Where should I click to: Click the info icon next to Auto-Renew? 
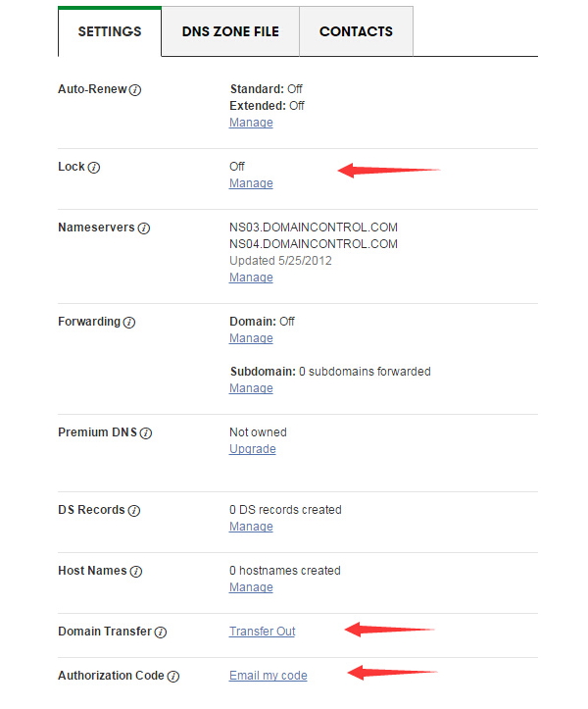click(x=135, y=90)
